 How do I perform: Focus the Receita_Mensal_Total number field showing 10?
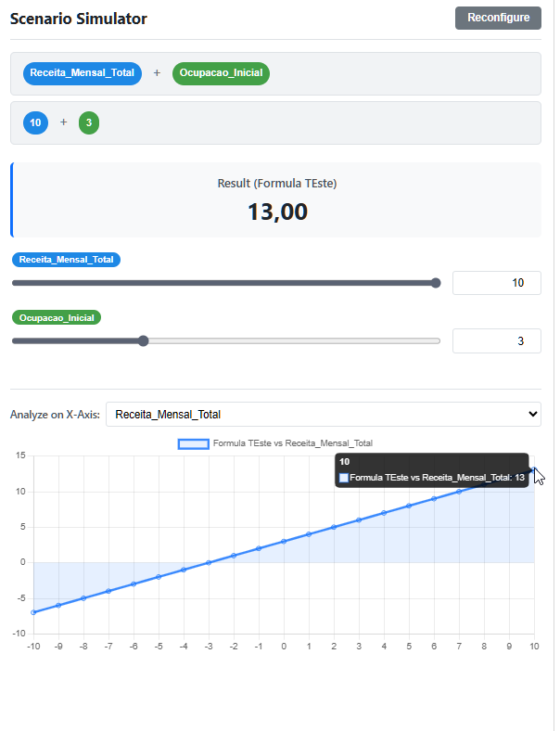(496, 283)
